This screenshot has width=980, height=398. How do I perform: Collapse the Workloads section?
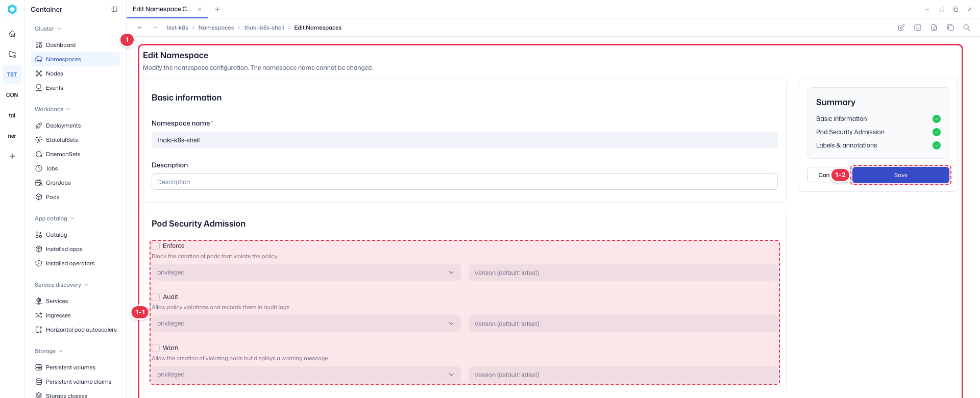pos(53,109)
